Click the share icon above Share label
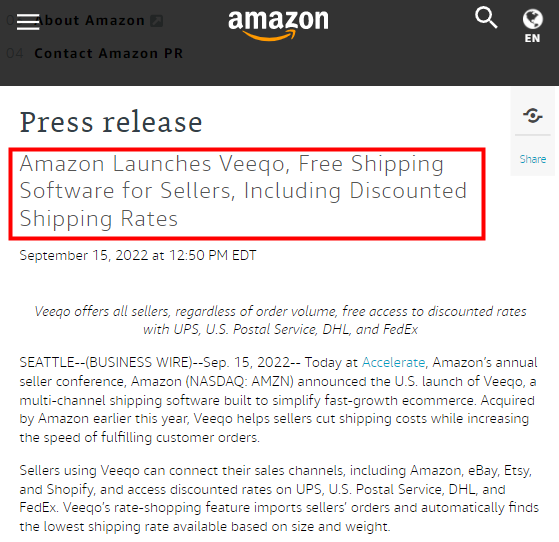 (x=533, y=116)
